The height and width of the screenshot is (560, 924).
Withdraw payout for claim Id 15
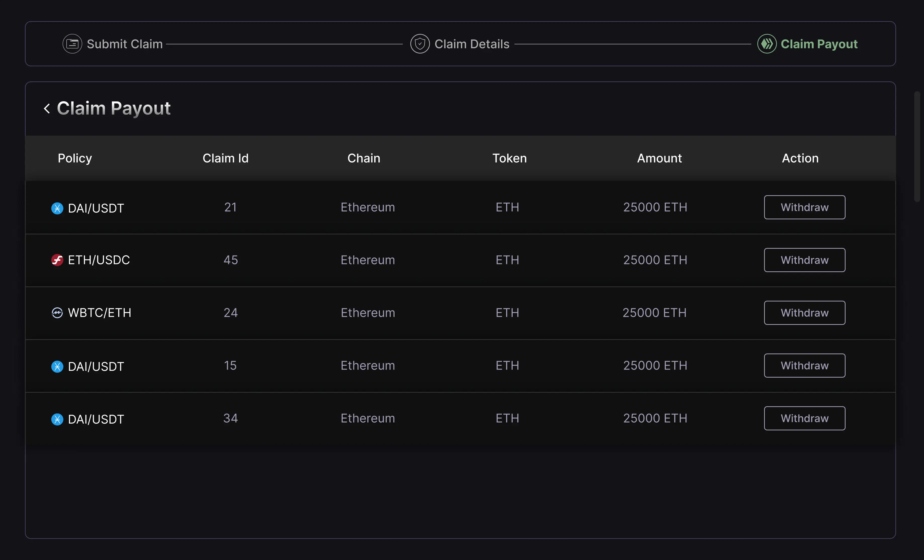[804, 366]
